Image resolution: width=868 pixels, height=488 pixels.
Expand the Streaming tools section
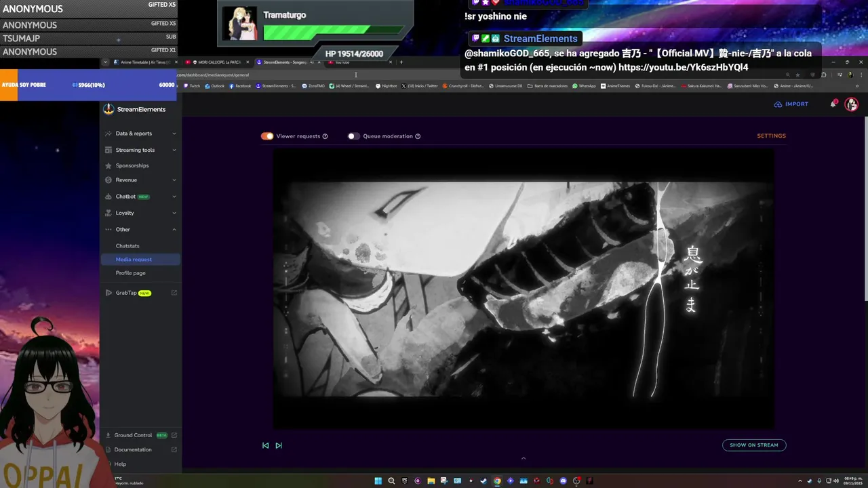[174, 150]
